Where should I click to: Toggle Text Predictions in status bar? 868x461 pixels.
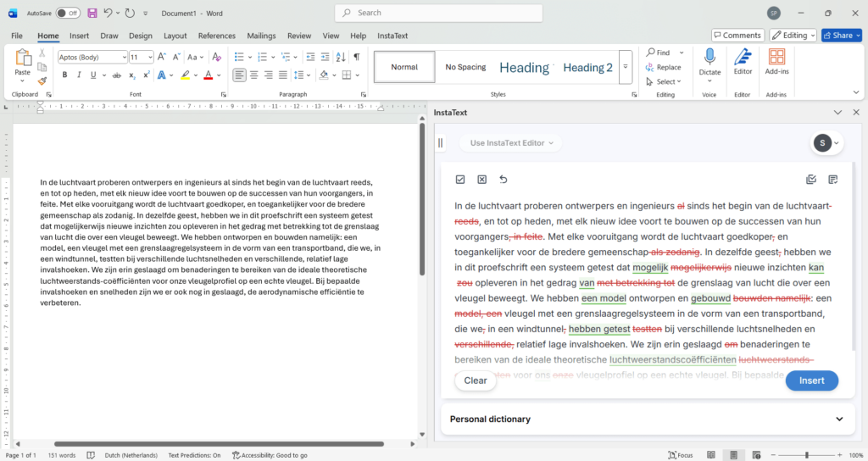pos(194,455)
